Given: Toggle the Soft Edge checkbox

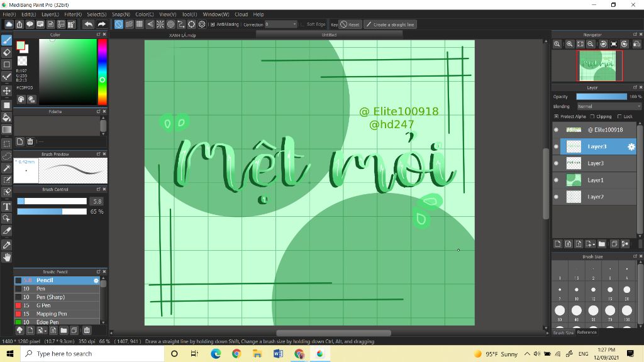Looking at the screenshot, I should [x=303, y=25].
